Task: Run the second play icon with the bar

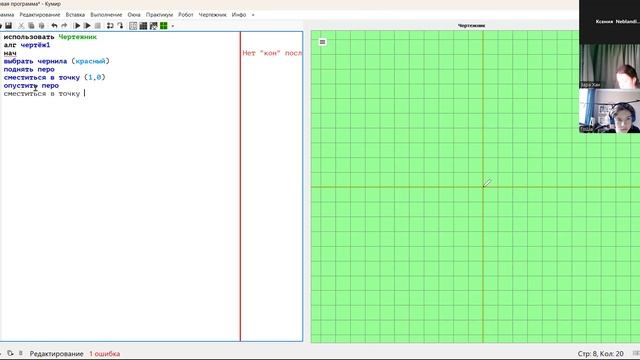Action: point(87,26)
